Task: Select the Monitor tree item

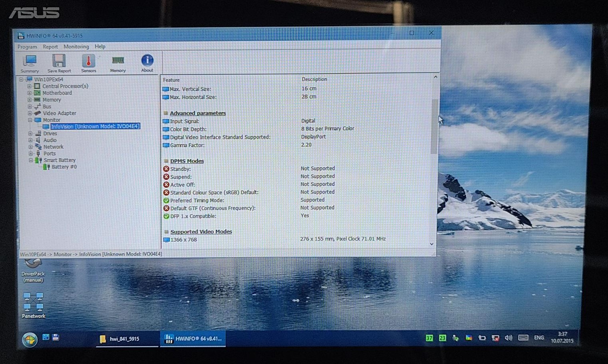Action: pos(52,120)
